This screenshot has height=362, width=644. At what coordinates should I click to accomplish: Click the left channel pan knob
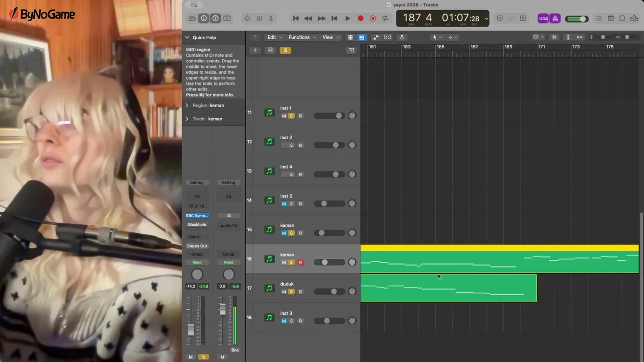(197, 275)
